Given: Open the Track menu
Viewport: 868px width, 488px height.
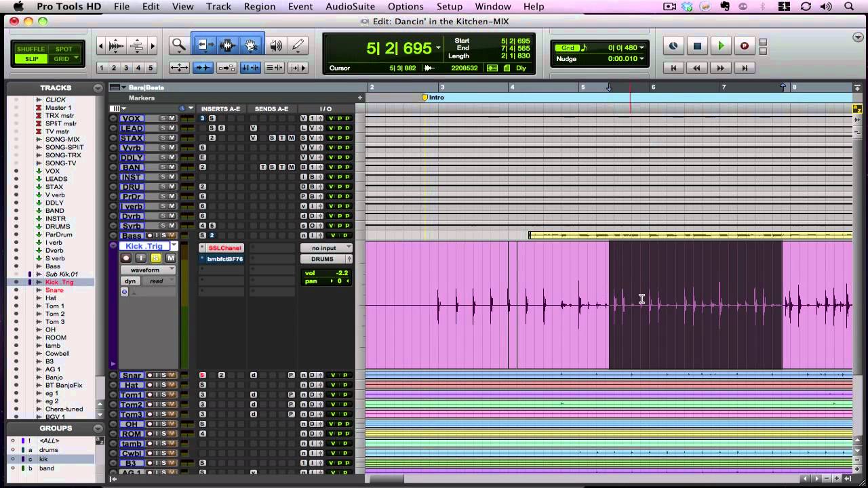Looking at the screenshot, I should pyautogui.click(x=218, y=6).
